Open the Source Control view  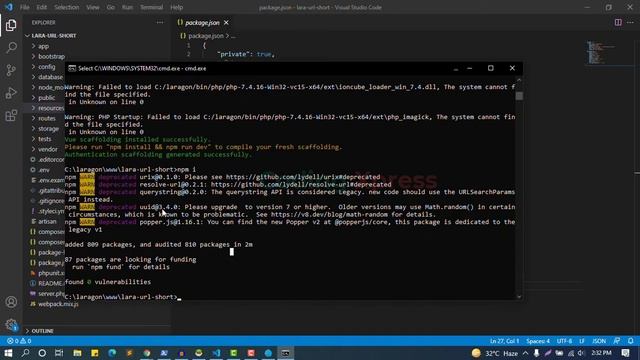pyautogui.click(x=11, y=70)
